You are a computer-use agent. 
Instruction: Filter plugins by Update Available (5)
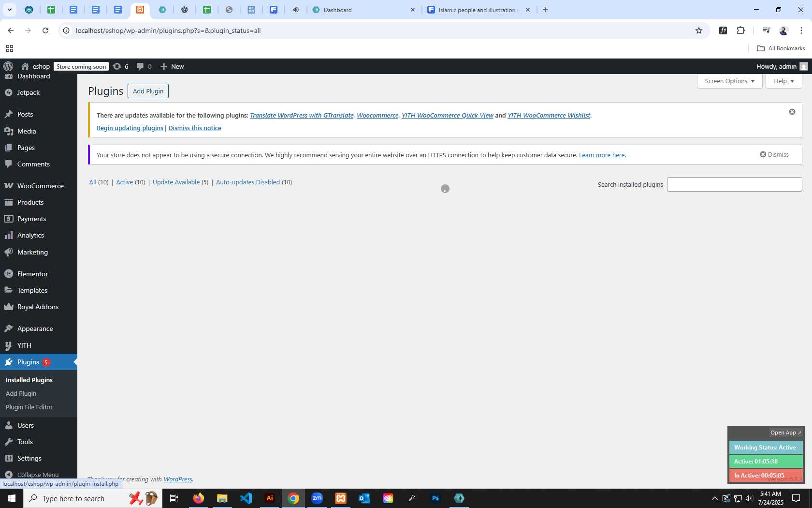click(181, 182)
